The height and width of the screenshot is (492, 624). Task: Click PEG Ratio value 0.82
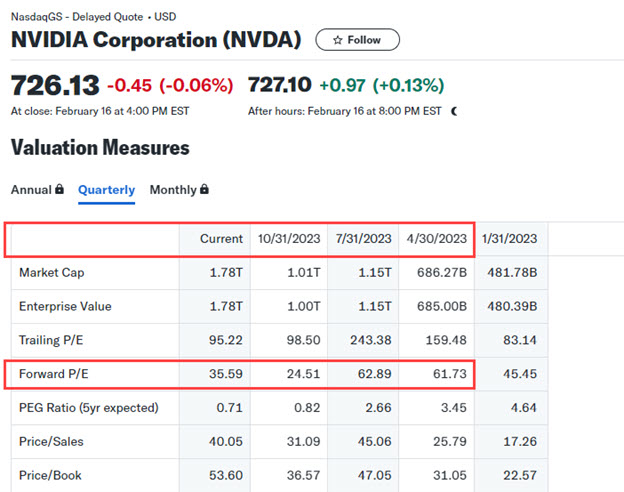[307, 408]
